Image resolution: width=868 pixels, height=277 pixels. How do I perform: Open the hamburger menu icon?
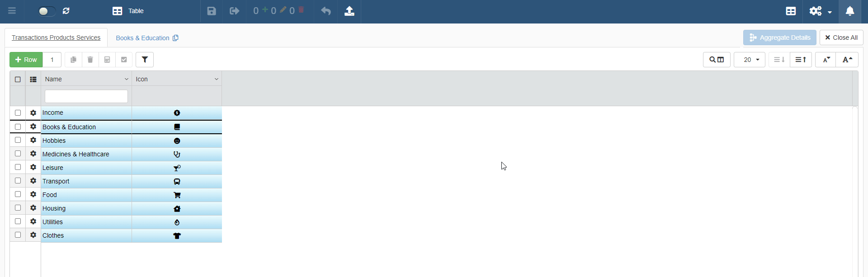point(12,11)
